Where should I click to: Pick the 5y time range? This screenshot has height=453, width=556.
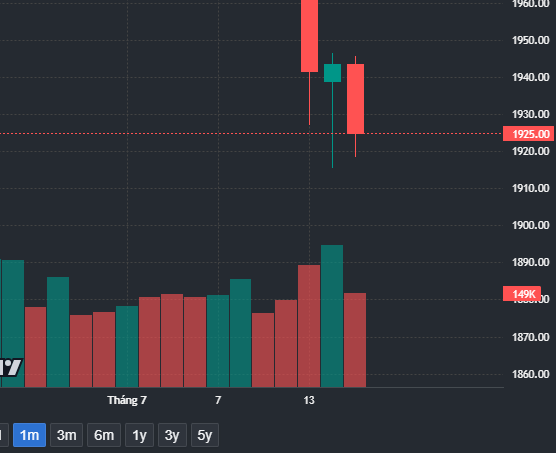click(x=205, y=435)
